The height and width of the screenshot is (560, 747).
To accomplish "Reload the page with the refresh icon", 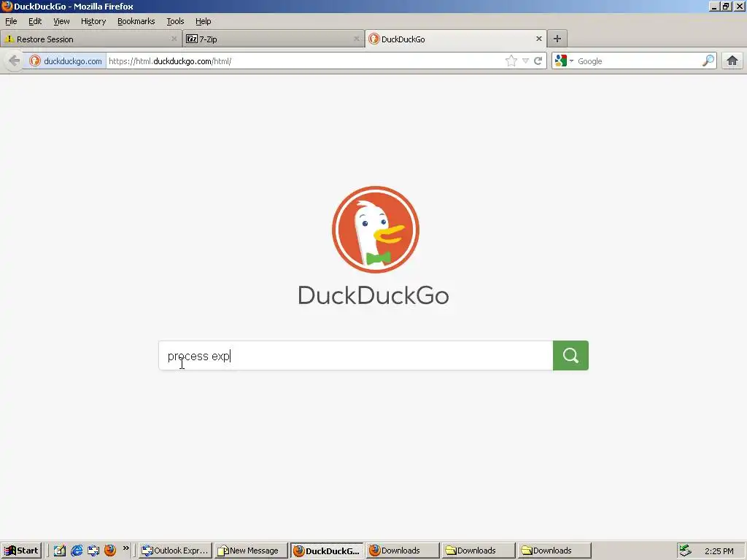I will (538, 61).
